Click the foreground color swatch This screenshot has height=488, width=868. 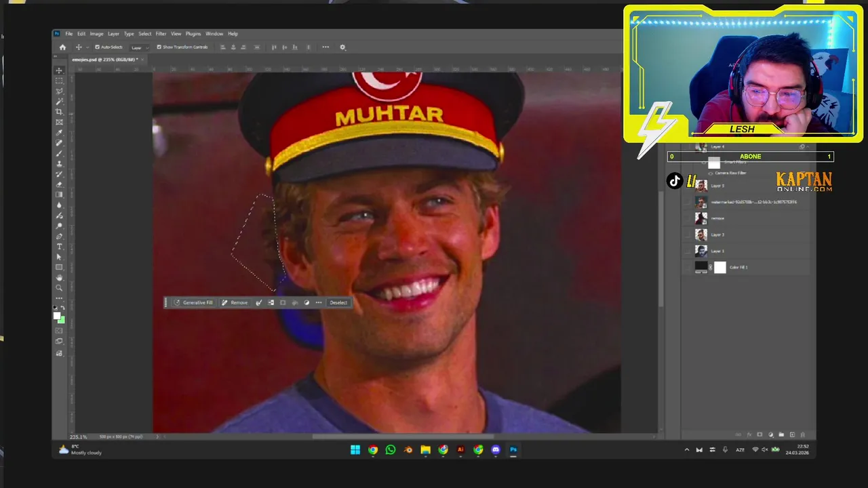57,316
